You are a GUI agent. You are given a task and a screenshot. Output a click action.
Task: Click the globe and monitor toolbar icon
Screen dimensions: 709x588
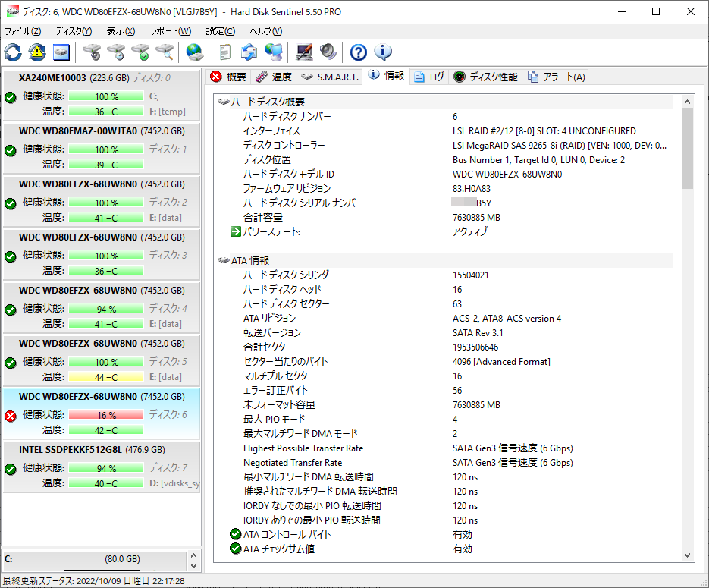pyautogui.click(x=274, y=52)
